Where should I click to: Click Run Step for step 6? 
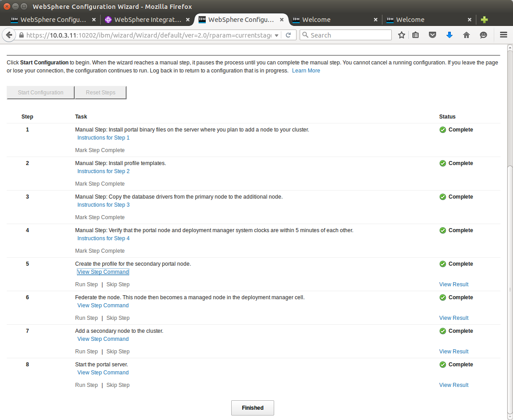[86, 318]
